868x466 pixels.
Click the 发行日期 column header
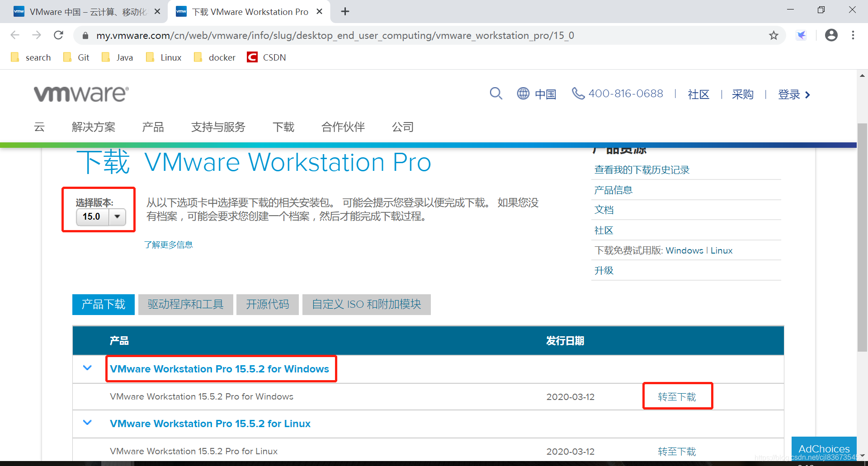(565, 341)
